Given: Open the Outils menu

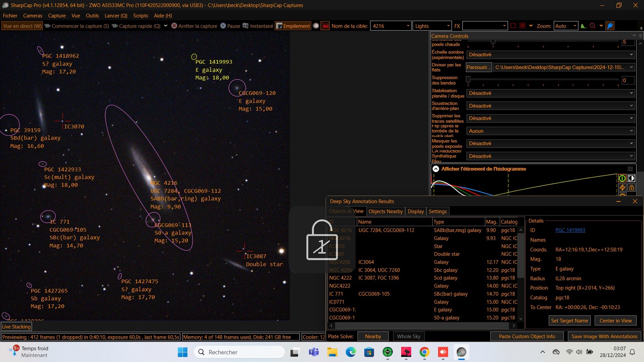Looking at the screenshot, I should [x=92, y=16].
